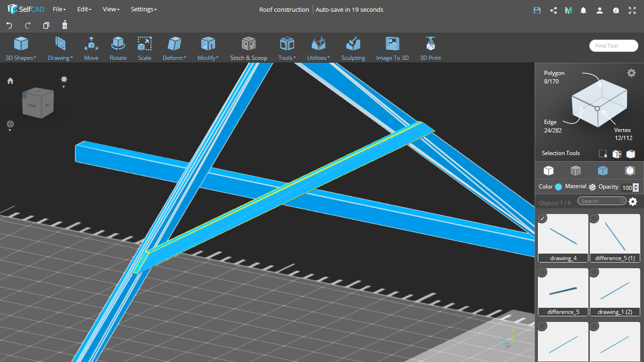644x362 pixels.
Task: Expand the globe view options dropdown
Action: pyautogui.click(x=10, y=130)
